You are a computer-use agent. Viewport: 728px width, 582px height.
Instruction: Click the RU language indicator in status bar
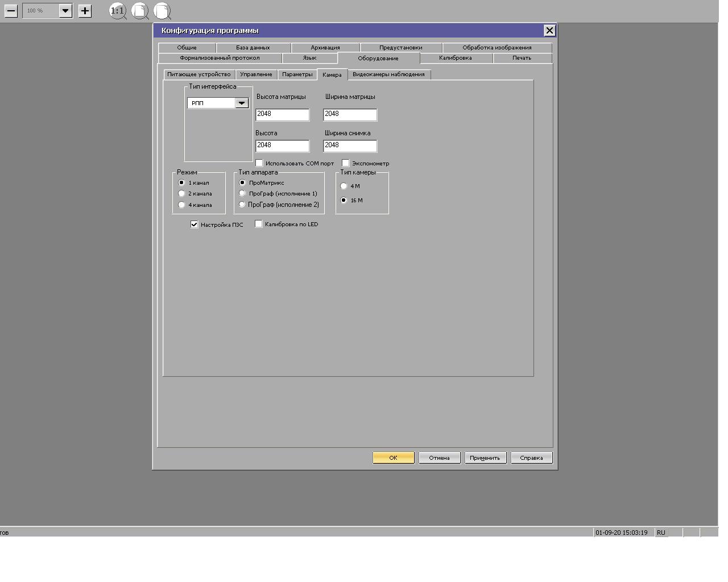[x=661, y=533]
